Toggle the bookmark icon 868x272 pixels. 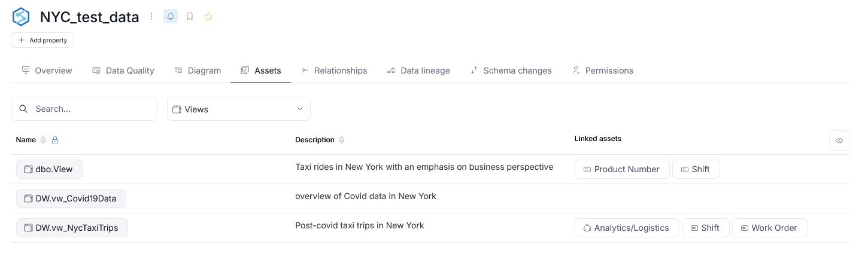pyautogui.click(x=190, y=17)
